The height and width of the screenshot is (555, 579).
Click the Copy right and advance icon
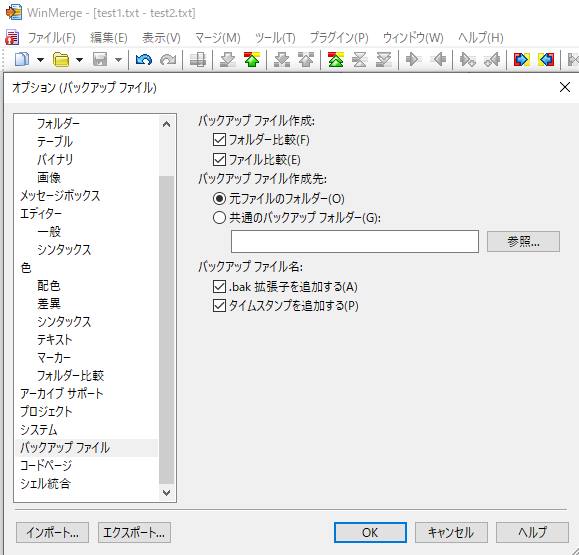coord(467,59)
